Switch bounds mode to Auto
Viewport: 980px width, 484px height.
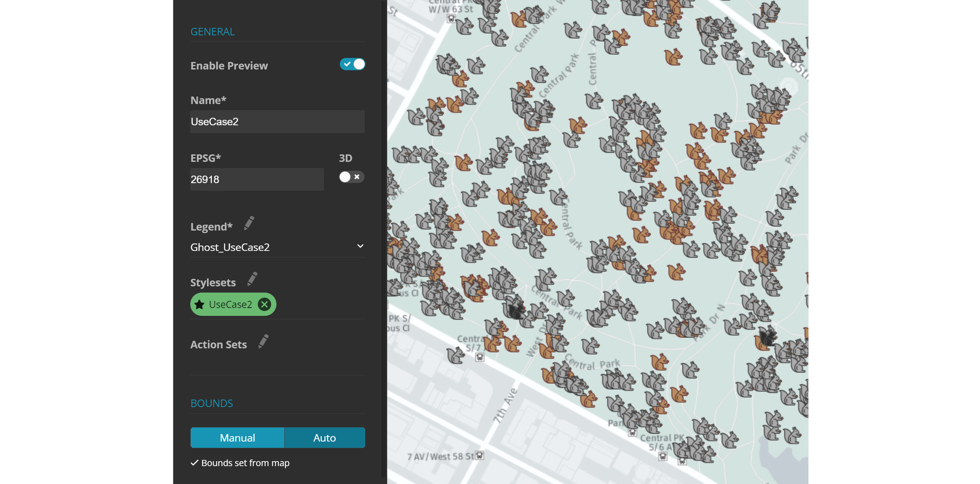click(x=325, y=437)
